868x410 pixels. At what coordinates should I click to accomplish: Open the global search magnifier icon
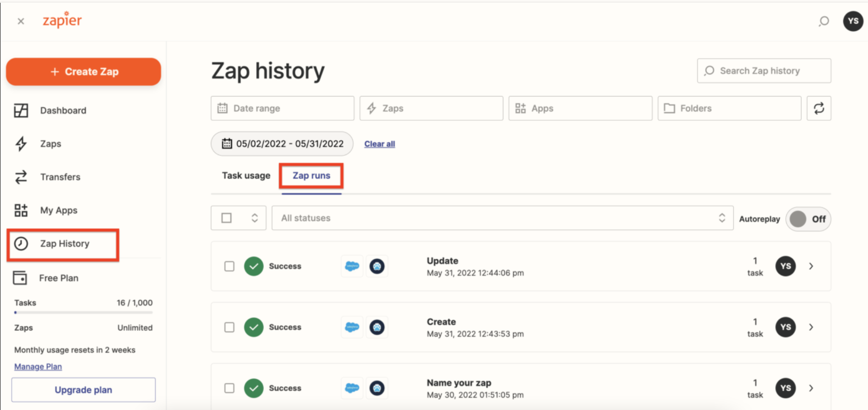coord(824,21)
